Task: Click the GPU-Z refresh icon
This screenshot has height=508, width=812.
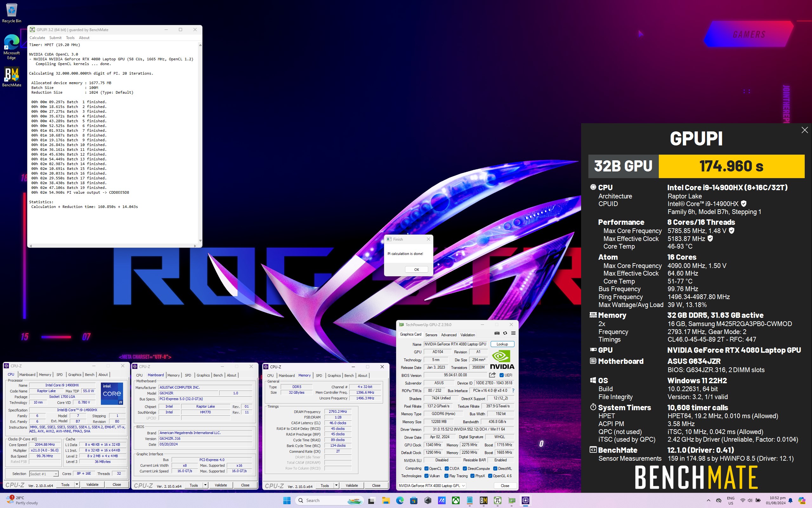Action: (x=505, y=333)
